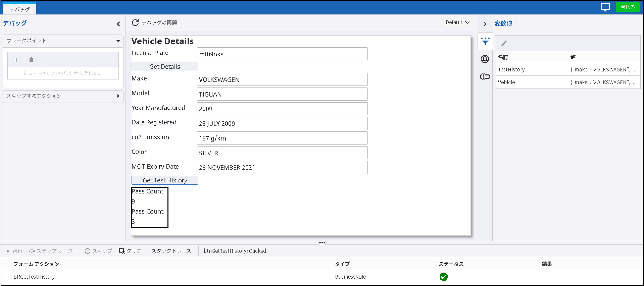The height and width of the screenshot is (286, 644).
Task: Click the Get Details button
Action: [165, 66]
